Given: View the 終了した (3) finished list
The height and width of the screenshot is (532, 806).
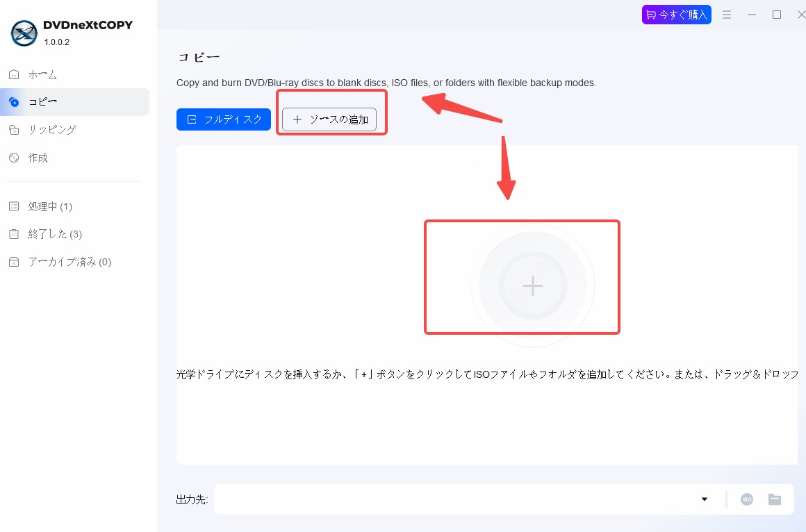Looking at the screenshot, I should (45, 234).
